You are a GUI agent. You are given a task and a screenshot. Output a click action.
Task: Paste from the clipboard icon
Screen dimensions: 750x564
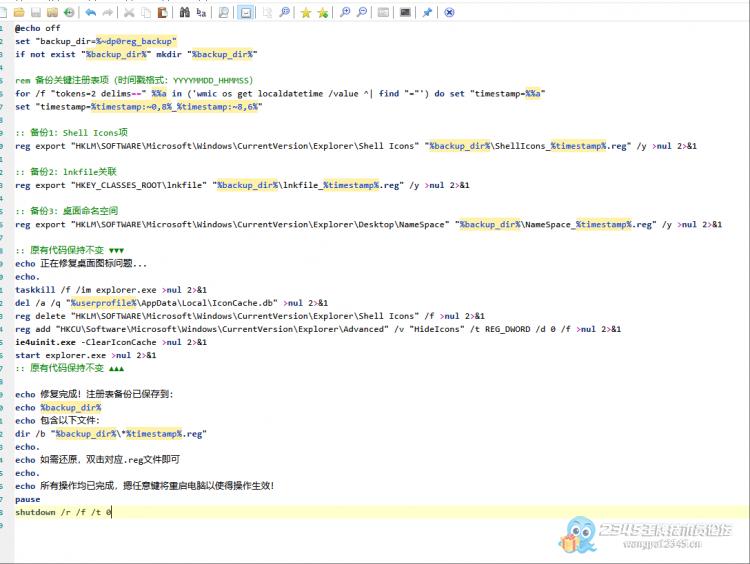(163, 12)
